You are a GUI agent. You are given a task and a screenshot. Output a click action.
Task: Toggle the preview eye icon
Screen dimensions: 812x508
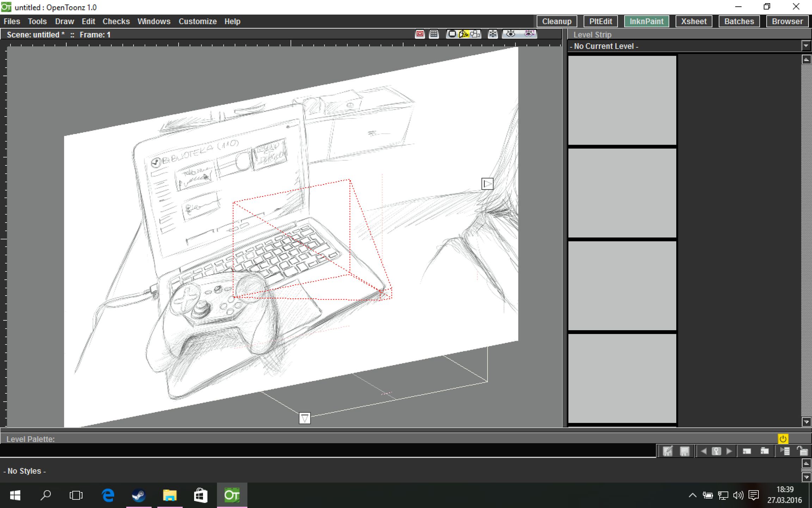[x=511, y=34]
